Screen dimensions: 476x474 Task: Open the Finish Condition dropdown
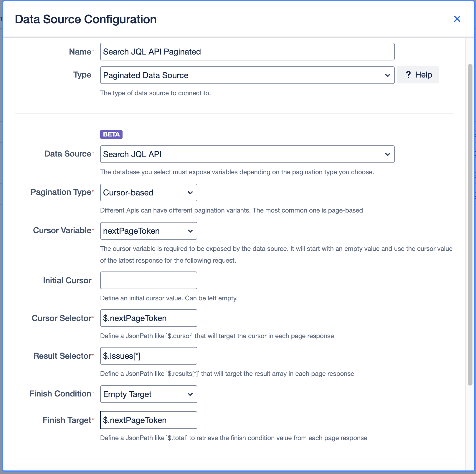pyautogui.click(x=148, y=394)
